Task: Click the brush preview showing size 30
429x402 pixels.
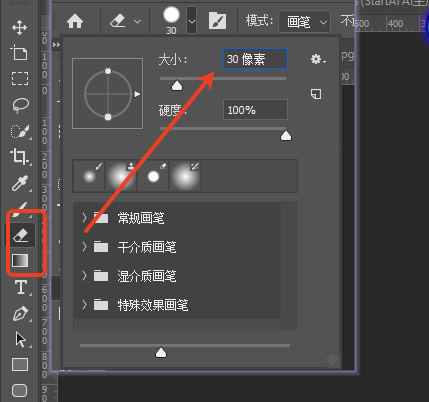Action: 171,20
